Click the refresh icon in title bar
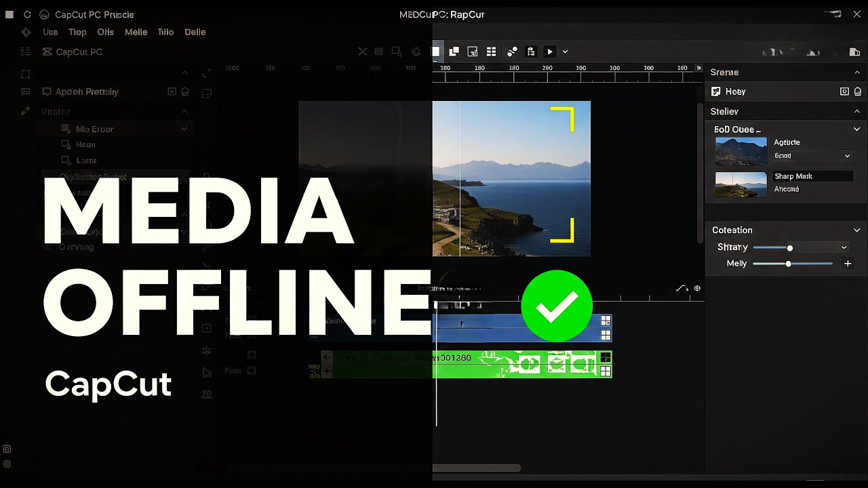 (27, 14)
